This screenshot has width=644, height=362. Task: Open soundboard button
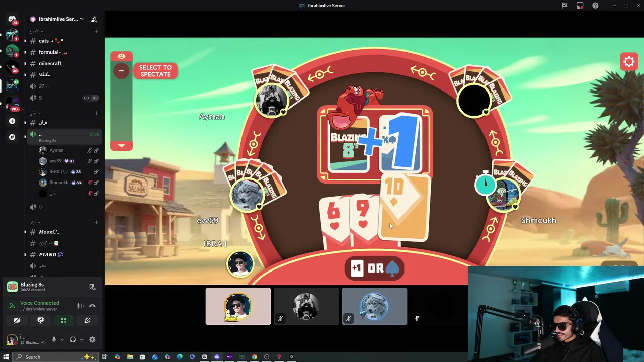pyautogui.click(x=87, y=320)
